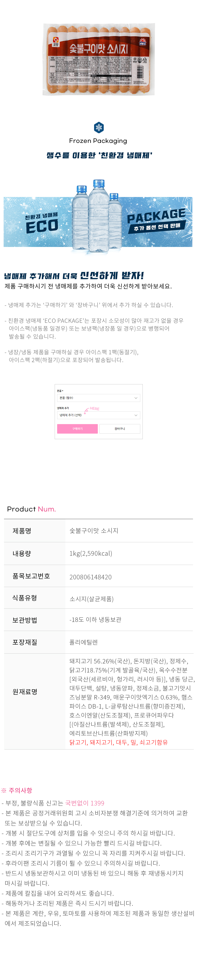Click the pink 구매하기 button

(x=77, y=429)
